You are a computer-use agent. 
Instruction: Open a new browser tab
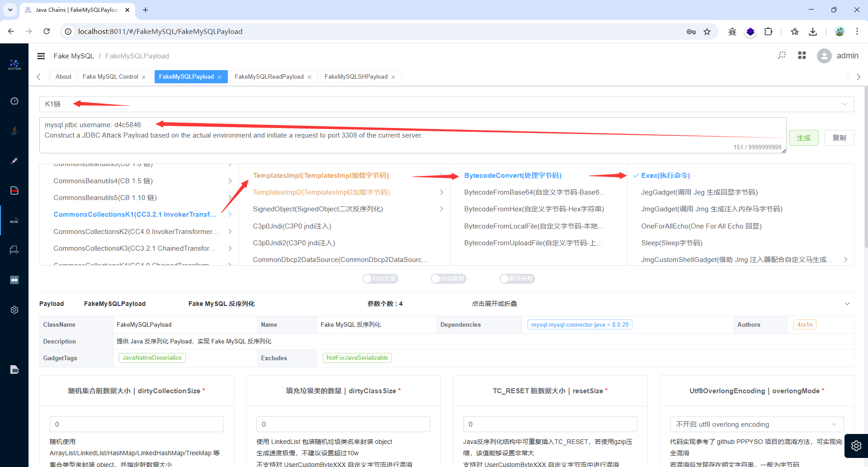point(146,10)
